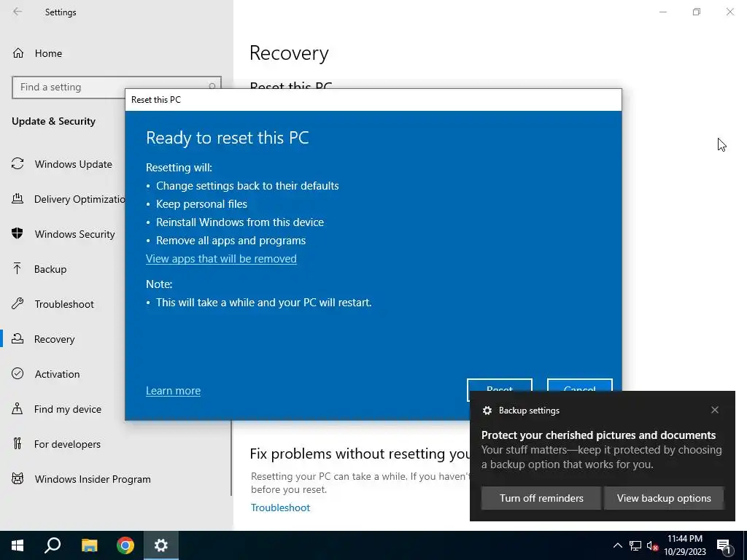Viewport: 747px width, 560px height.
Task: Click the Find my device icon
Action: [18, 408]
